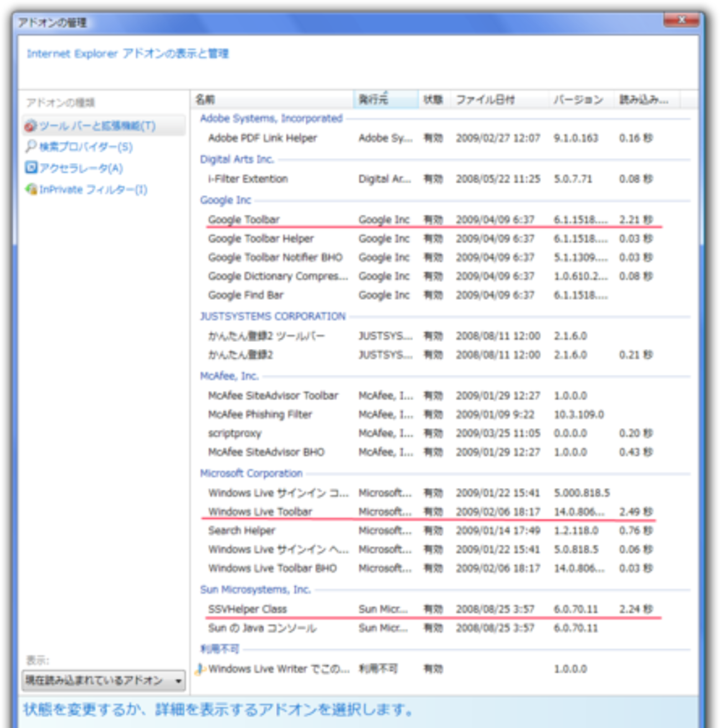Screen dimensions: 720x728
Task: Choose the McAfee SiteAdvisor BHO row
Action: coord(266,452)
